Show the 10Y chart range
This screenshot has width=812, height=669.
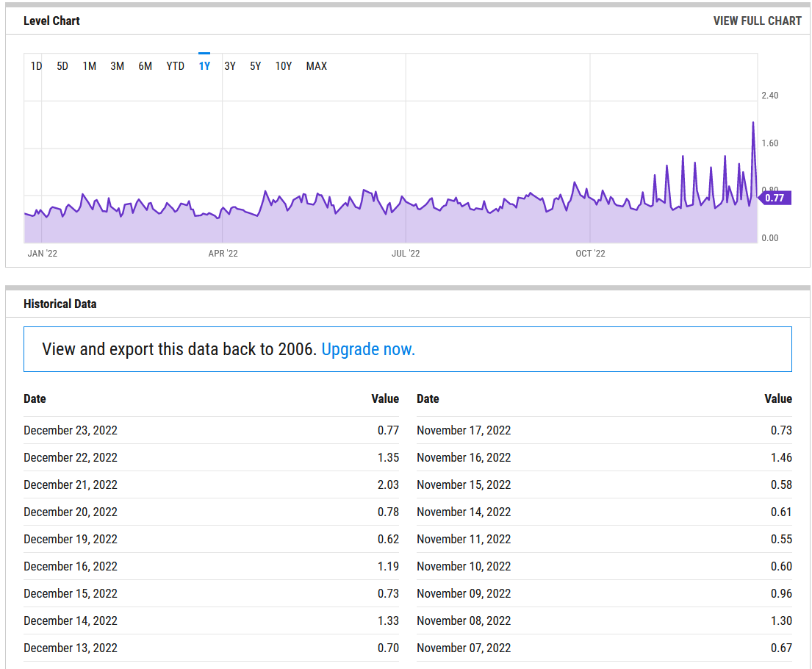pyautogui.click(x=283, y=66)
